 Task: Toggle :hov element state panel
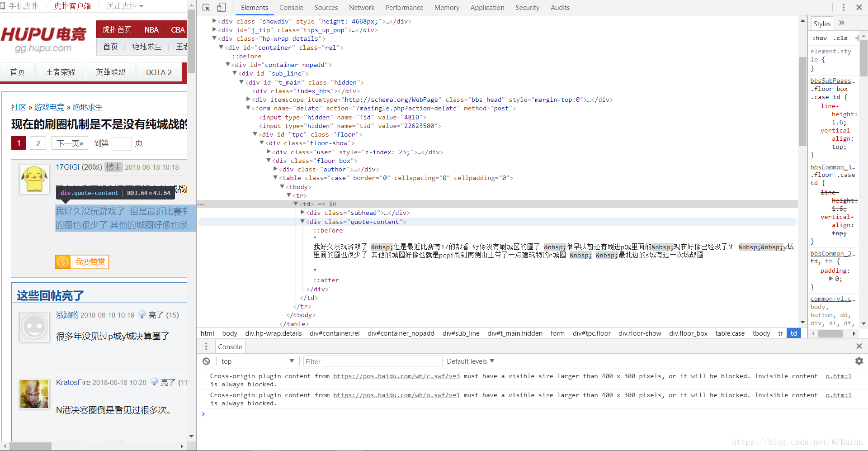pos(820,38)
